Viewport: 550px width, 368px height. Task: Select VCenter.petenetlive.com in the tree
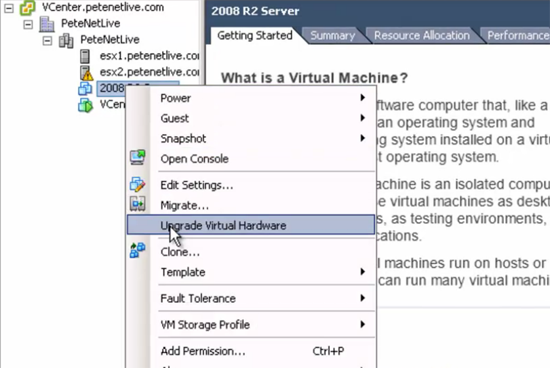coord(103,7)
